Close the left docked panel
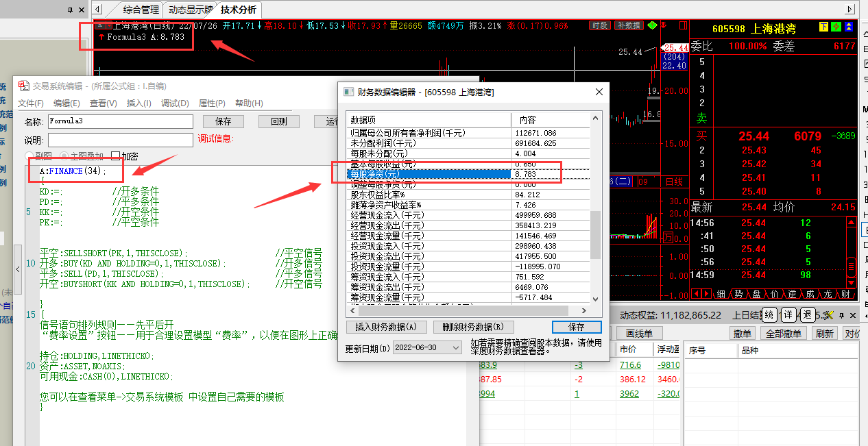 tap(82, 10)
